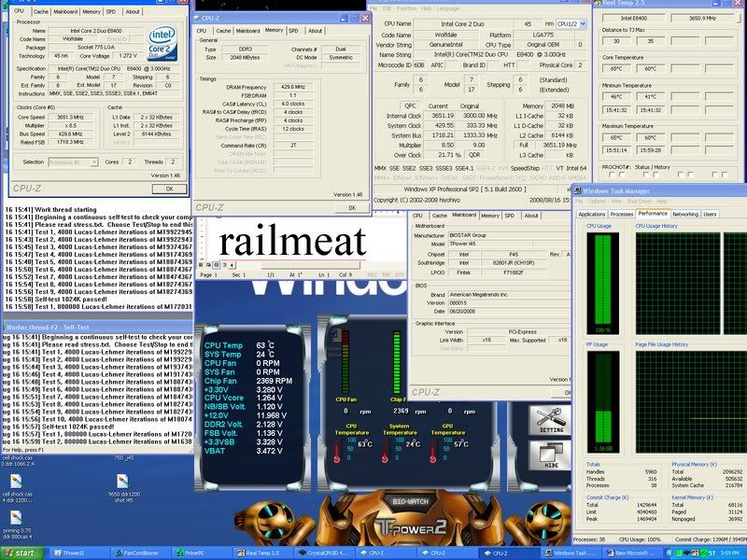Open the SETTING tools icon in Bio-Watch
The width and height of the screenshot is (747, 560).
[x=550, y=420]
